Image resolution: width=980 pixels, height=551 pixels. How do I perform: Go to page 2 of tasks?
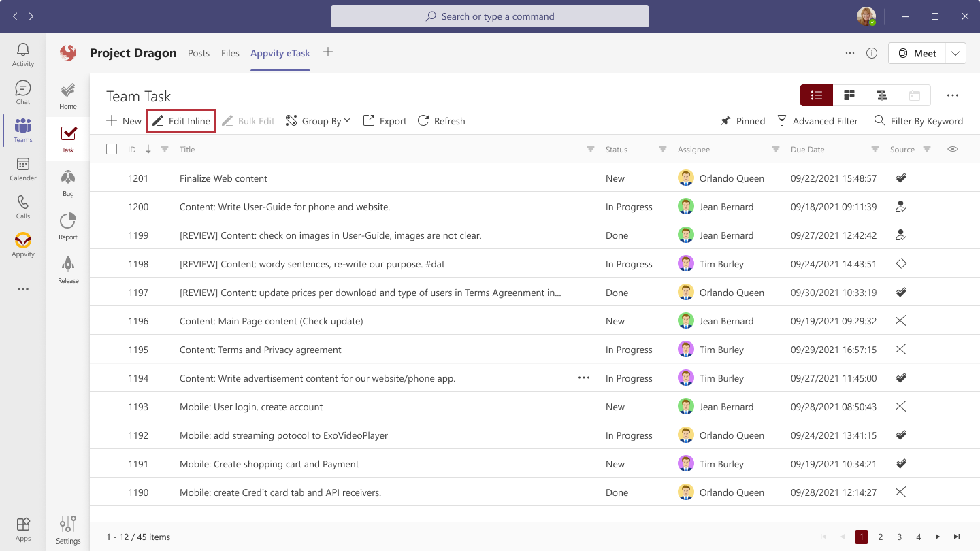click(x=881, y=537)
